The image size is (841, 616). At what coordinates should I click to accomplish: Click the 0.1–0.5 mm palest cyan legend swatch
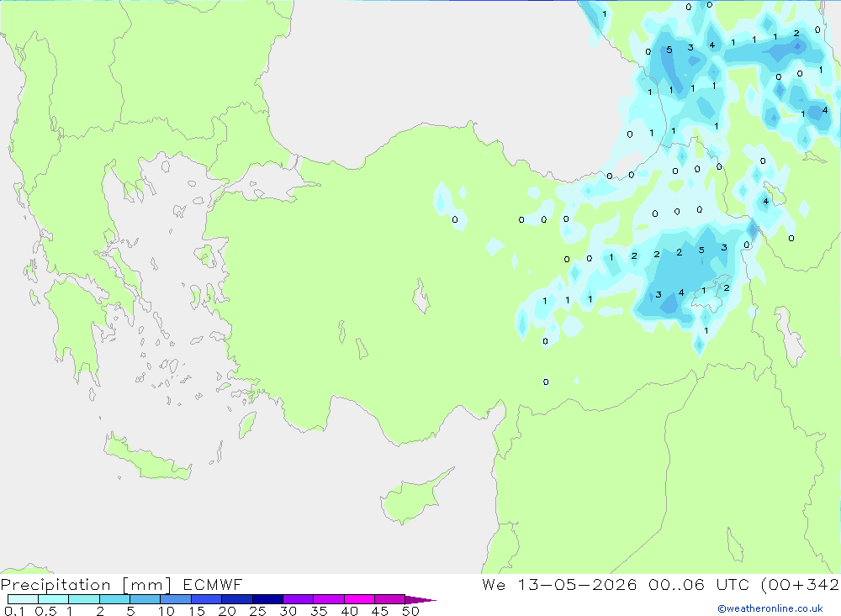[23, 599]
